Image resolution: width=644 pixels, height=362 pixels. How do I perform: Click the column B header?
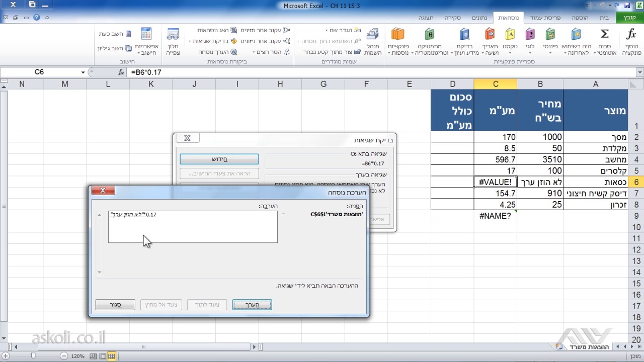pyautogui.click(x=540, y=84)
